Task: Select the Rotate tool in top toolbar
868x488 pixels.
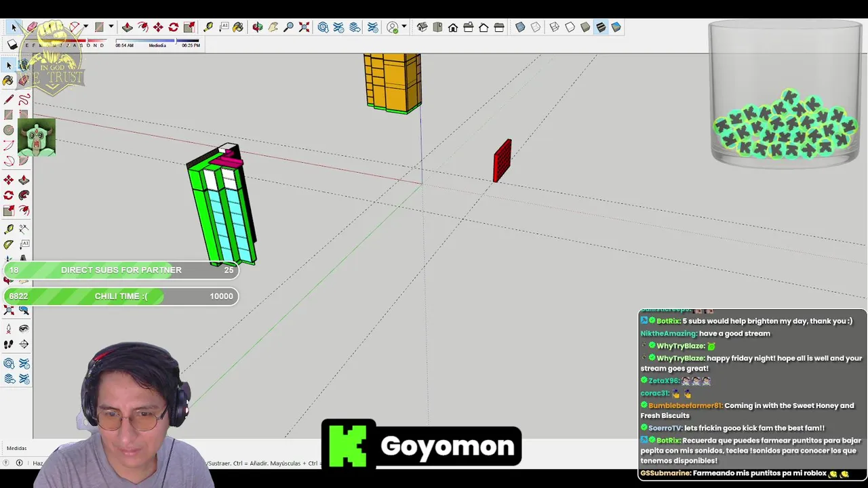Action: pos(174,27)
